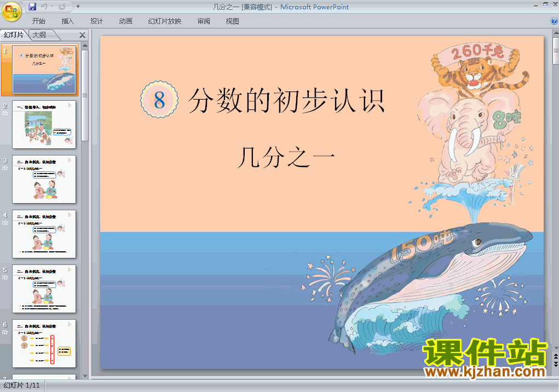The width and height of the screenshot is (559, 392).
Task: Play animations for slide 3 star icon
Action: pyautogui.click(x=5, y=168)
